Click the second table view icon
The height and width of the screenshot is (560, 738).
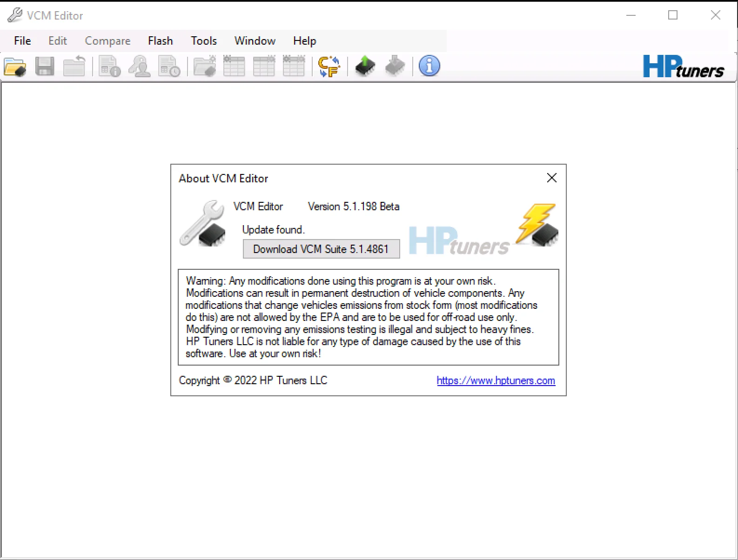(264, 67)
